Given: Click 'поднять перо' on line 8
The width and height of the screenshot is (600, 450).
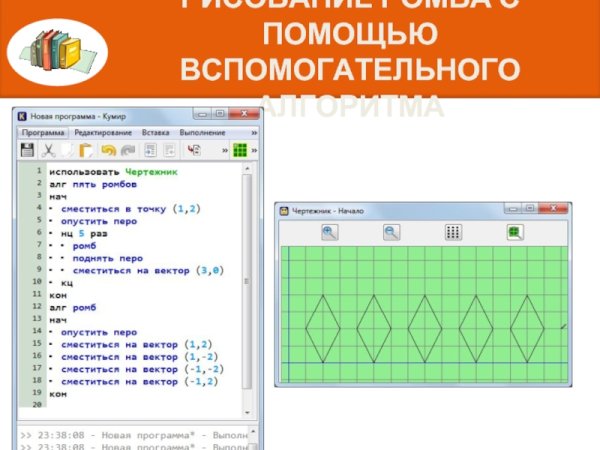Looking at the screenshot, I should click(x=108, y=259).
